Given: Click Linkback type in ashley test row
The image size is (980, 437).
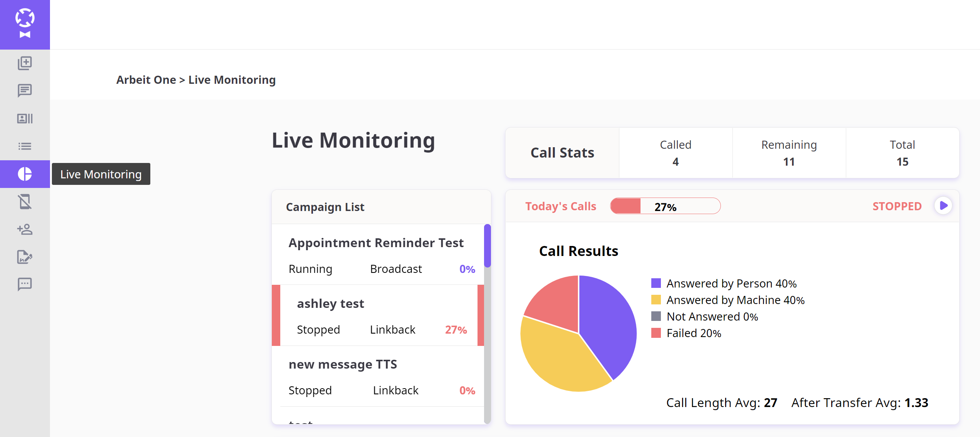Looking at the screenshot, I should 393,330.
